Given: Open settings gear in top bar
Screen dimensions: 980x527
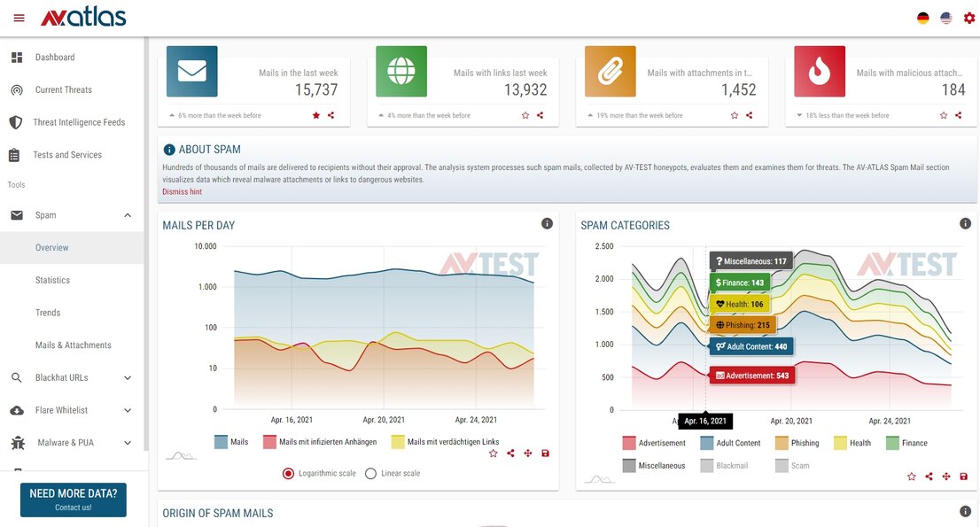Looking at the screenshot, I should point(968,18).
